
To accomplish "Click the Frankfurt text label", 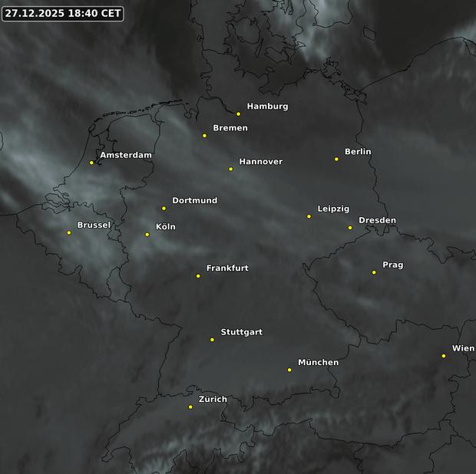I will (227, 268).
